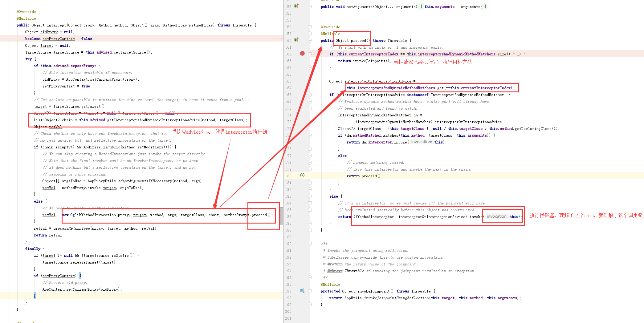The image size is (644, 323).
Task: Click overriding method icon at proceed() declaration
Action: click(x=296, y=40)
